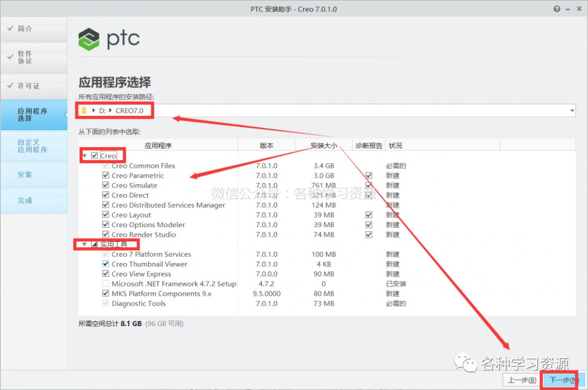Select the Diagnostic Tools row
Screen dimensions: 588x390
pyautogui.click(x=327, y=303)
